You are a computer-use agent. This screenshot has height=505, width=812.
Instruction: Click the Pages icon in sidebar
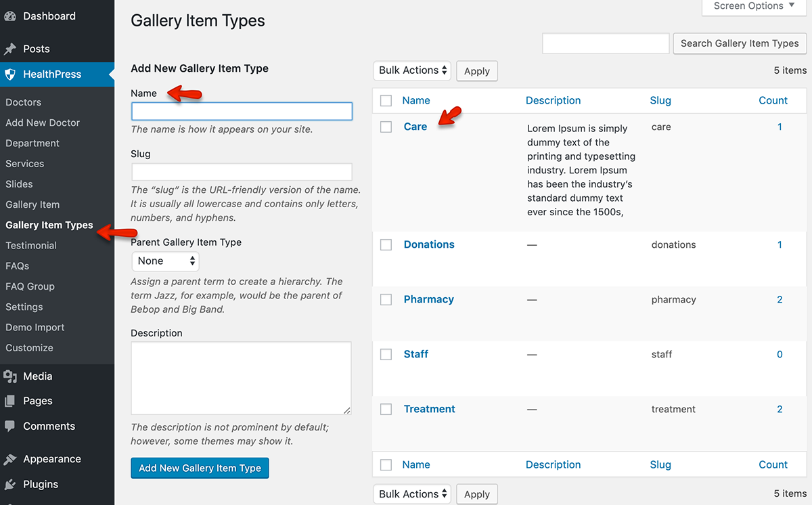(10, 401)
